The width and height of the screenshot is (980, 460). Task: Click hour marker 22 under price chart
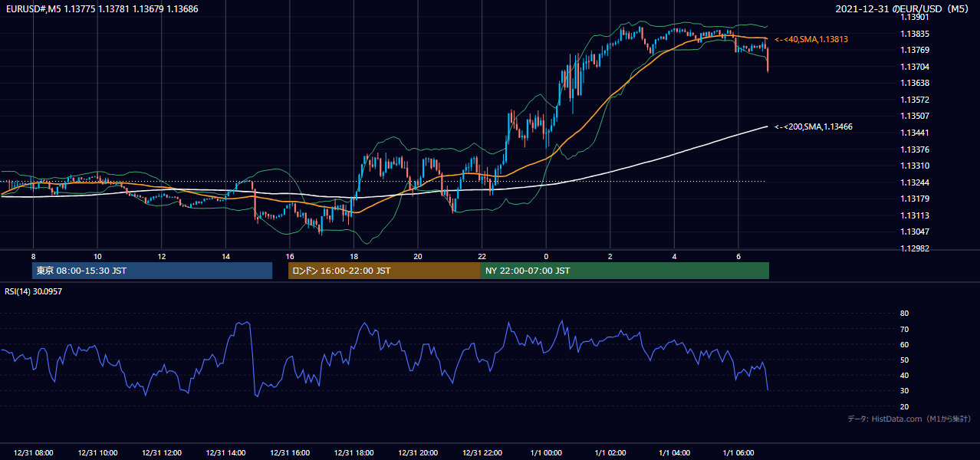pos(482,256)
